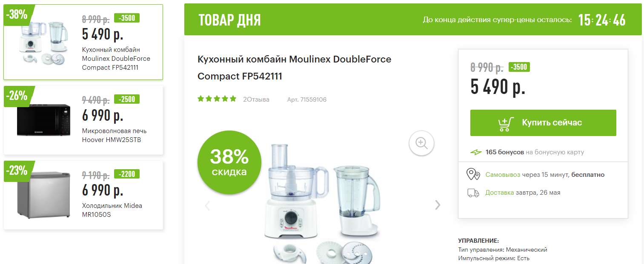Open the 2 Отзыва reviews link

256,99
